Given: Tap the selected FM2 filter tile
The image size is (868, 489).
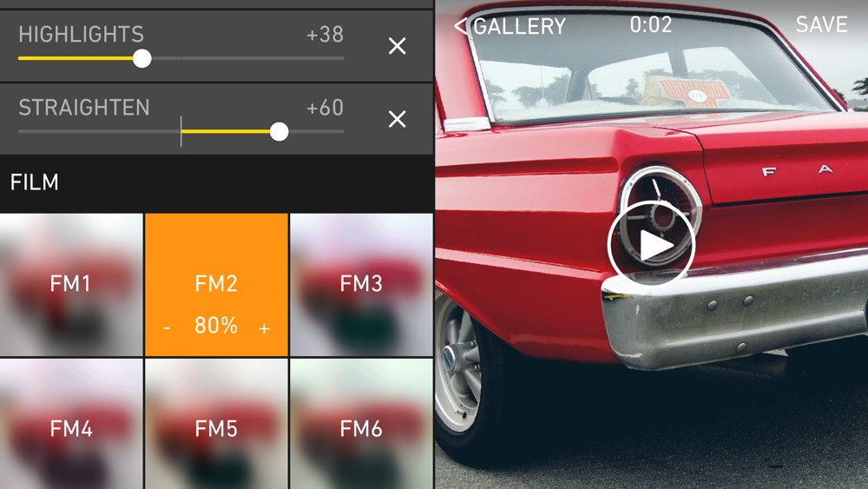Looking at the screenshot, I should click(216, 285).
